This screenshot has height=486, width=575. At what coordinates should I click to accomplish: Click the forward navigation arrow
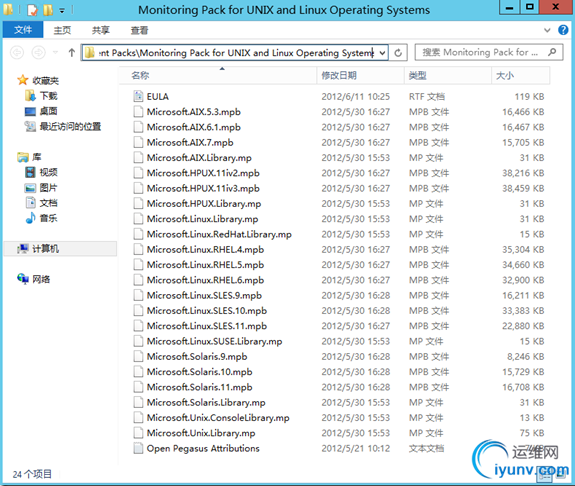point(39,53)
